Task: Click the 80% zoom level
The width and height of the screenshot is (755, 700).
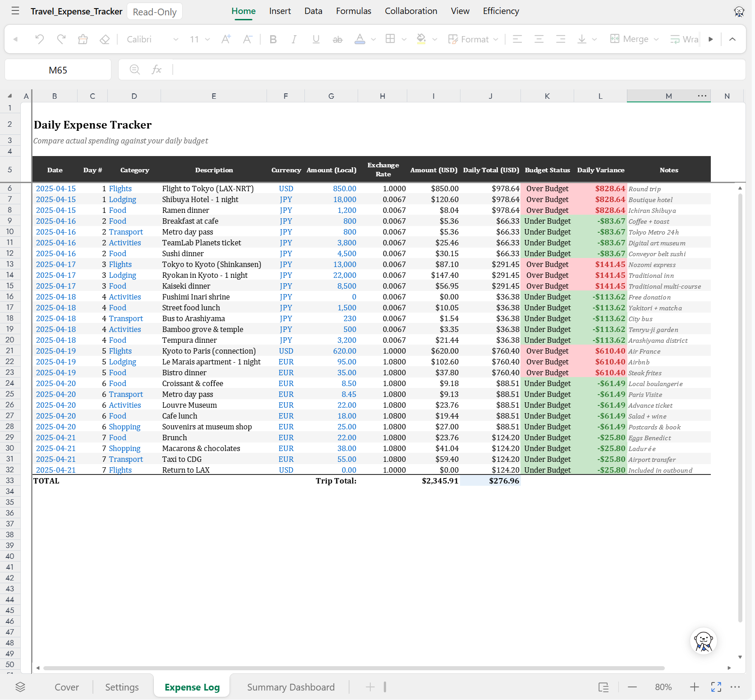Action: coord(663,687)
